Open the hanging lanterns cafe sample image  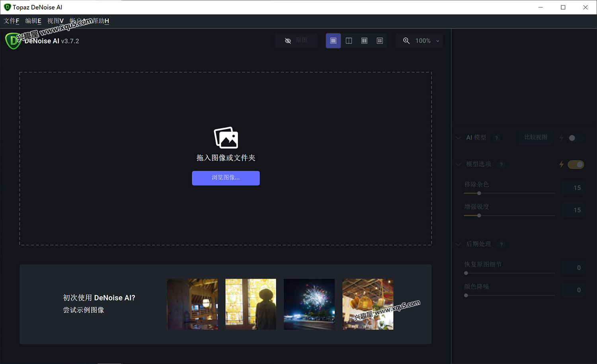coord(368,304)
